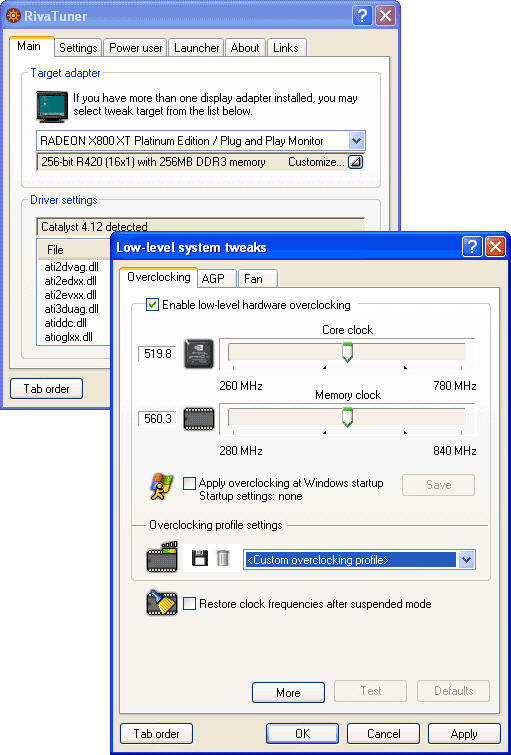Click the memory chip icon beside Memory clock
511x755 pixels.
199,419
